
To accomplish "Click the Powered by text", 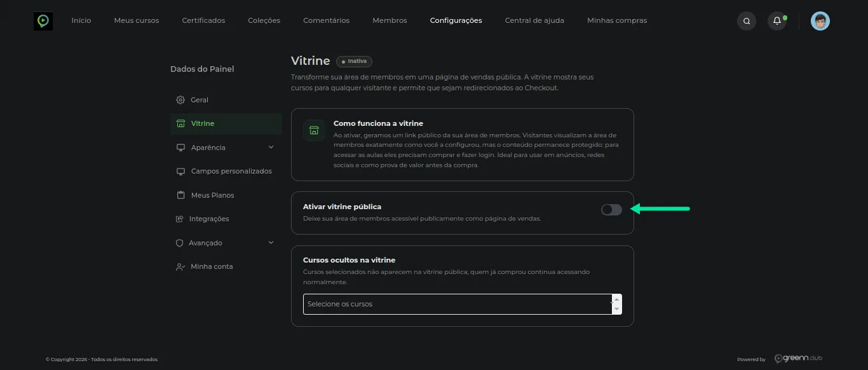I will point(751,359).
